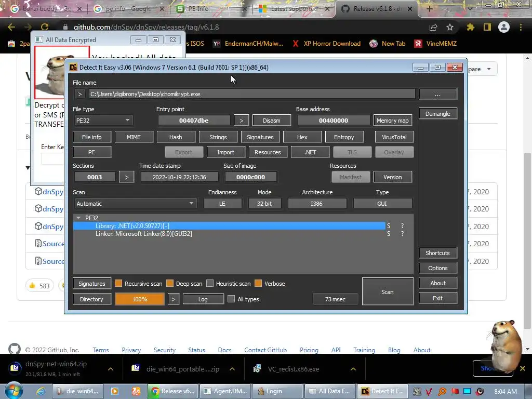Viewport: 532px width, 399px height.
Task: Click the S link on the Linker row
Action: 389,234
